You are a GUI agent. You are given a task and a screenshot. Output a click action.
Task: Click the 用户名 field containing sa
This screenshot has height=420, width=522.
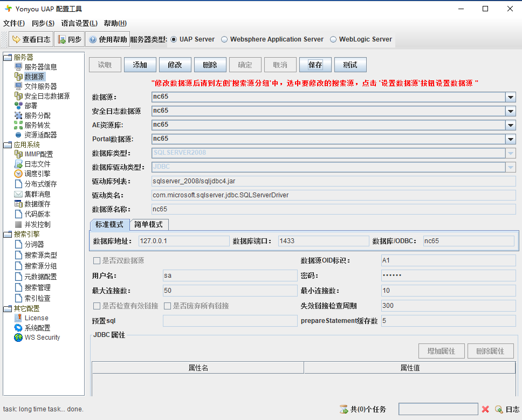[230, 276]
